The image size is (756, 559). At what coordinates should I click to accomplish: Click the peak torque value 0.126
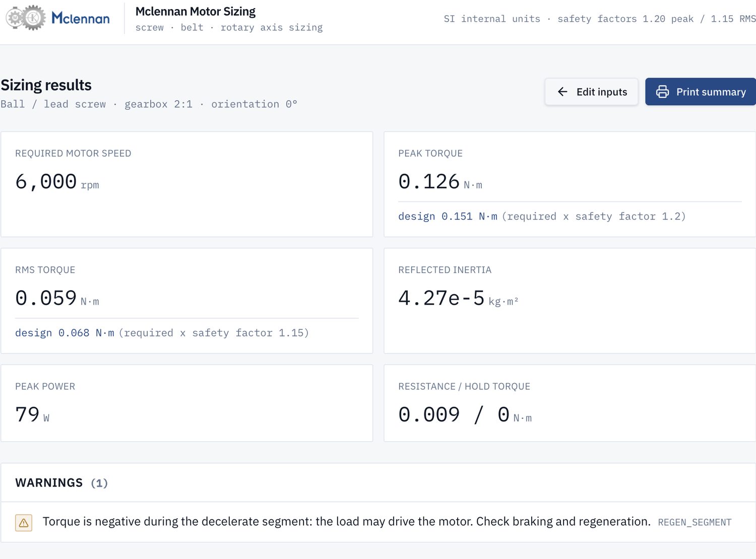coord(429,181)
